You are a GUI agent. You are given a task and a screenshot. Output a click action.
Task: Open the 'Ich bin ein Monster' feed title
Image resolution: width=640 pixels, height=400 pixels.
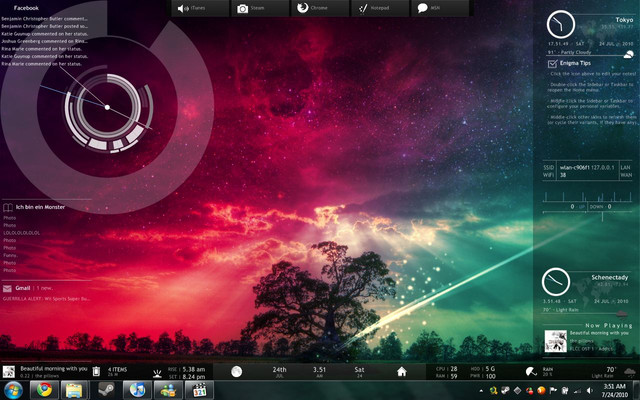coord(40,207)
